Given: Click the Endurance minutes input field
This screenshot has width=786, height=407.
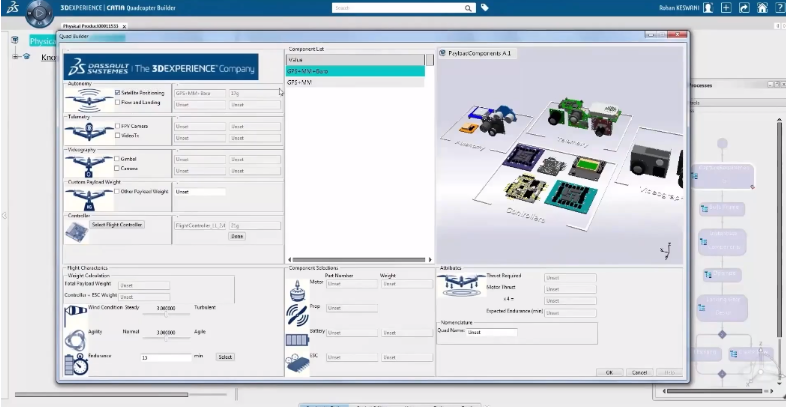Looking at the screenshot, I should (166, 358).
